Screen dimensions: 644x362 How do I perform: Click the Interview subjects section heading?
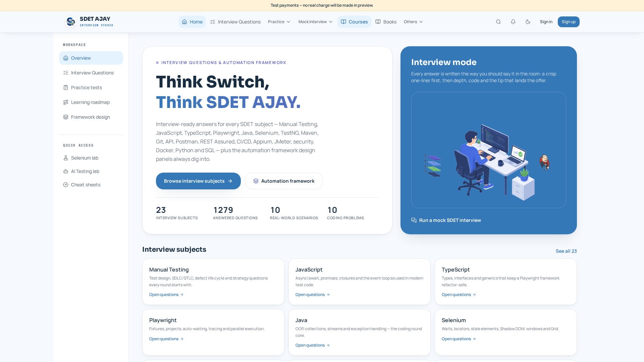point(174,249)
